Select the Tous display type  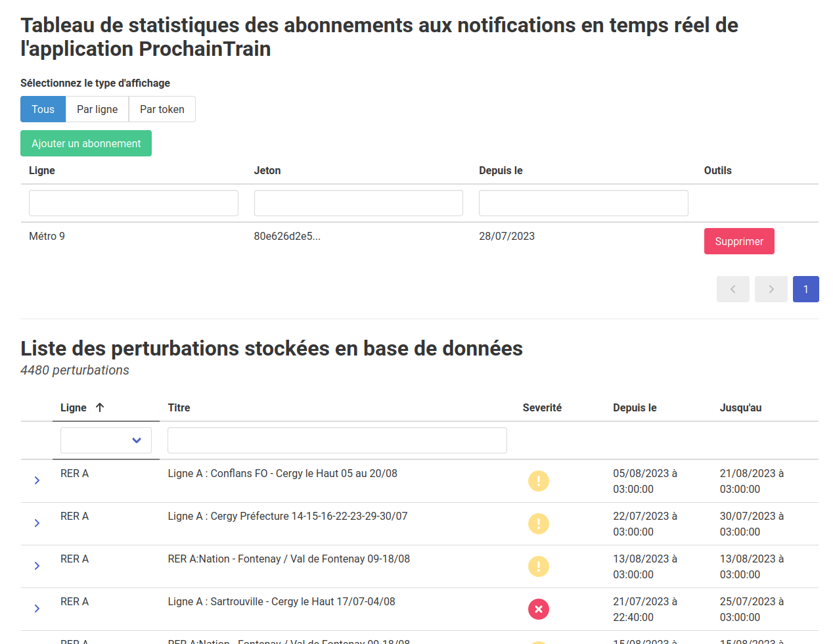tap(43, 109)
